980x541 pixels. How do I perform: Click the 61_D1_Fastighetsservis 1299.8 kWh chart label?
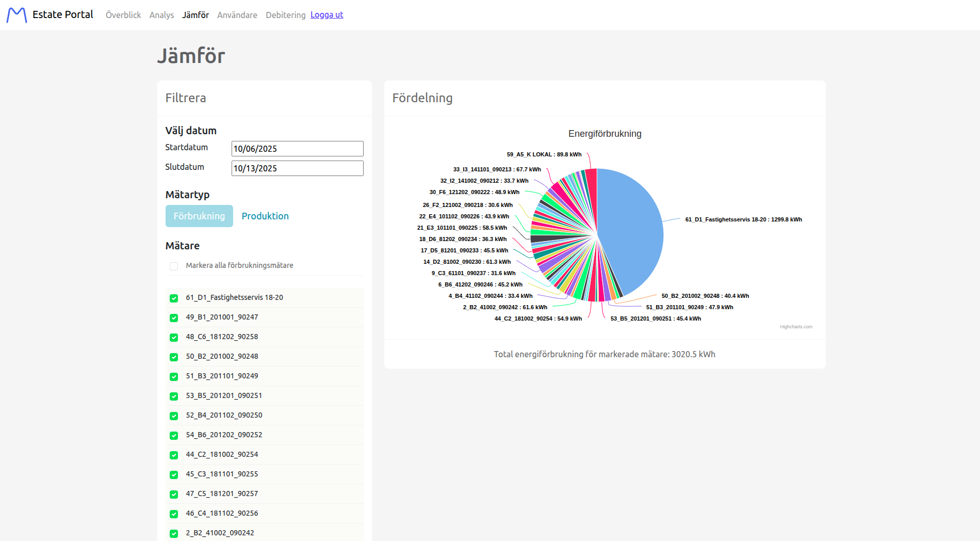[x=743, y=219]
